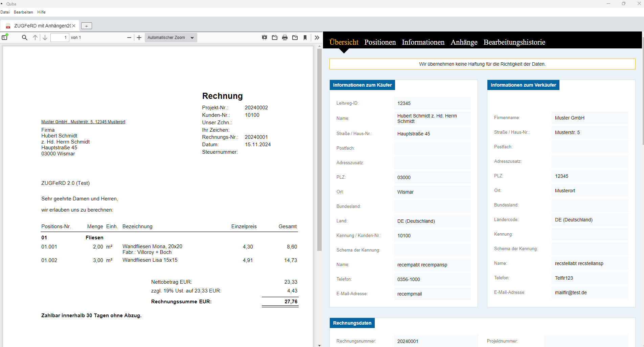644x347 pixels.
Task: Toggle the PDF sidebar panel
Action: tap(5, 38)
